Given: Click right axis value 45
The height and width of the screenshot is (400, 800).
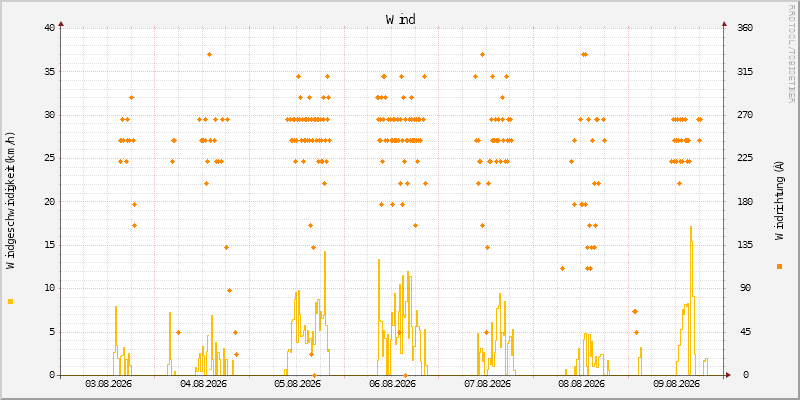Looking at the screenshot, I should click(743, 332).
